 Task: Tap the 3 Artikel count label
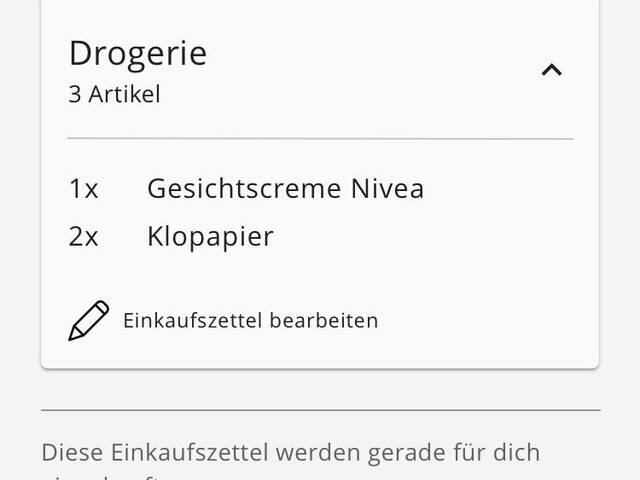[x=114, y=95]
